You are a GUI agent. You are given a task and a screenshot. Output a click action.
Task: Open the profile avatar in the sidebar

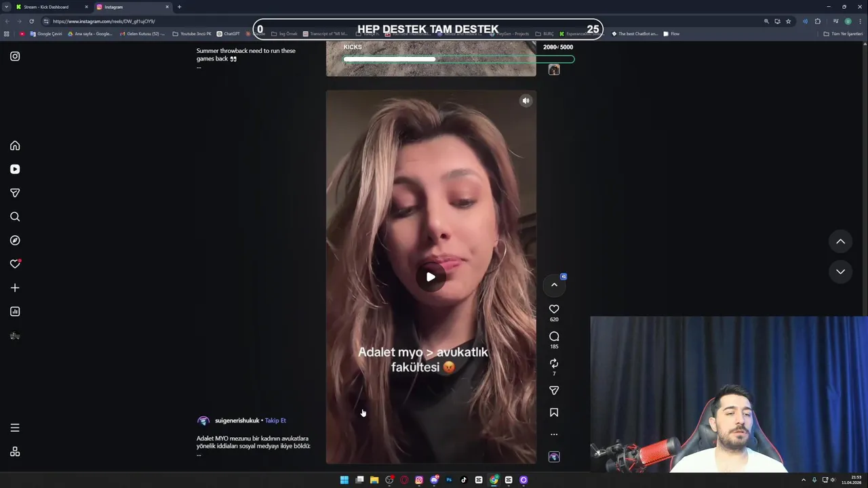click(x=15, y=335)
